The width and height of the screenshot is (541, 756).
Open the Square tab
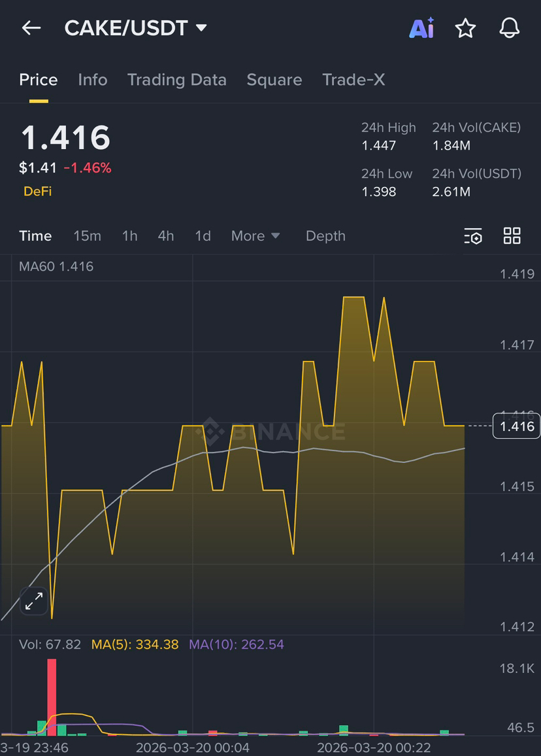point(274,80)
